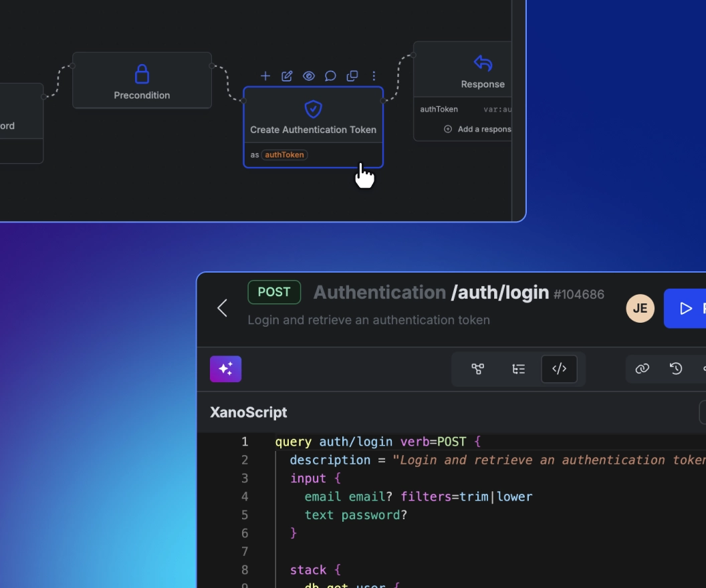706x588 pixels.
Task: Select the Precondition node
Action: (142, 81)
